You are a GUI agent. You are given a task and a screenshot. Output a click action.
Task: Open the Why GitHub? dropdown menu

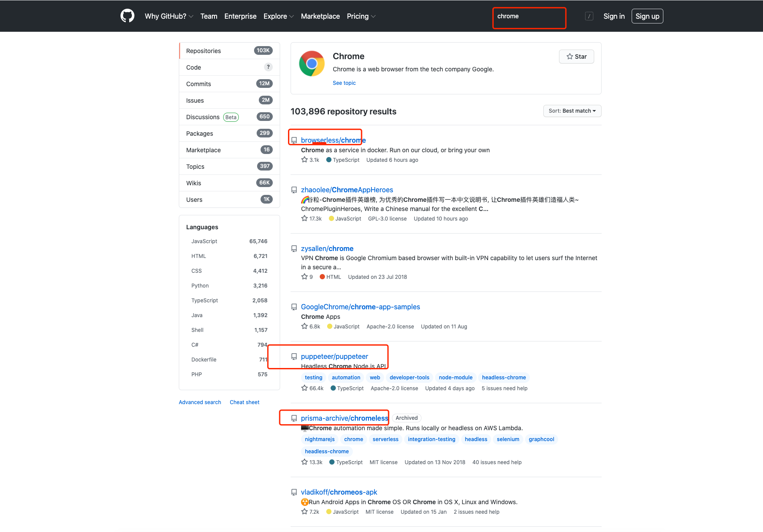[169, 16]
